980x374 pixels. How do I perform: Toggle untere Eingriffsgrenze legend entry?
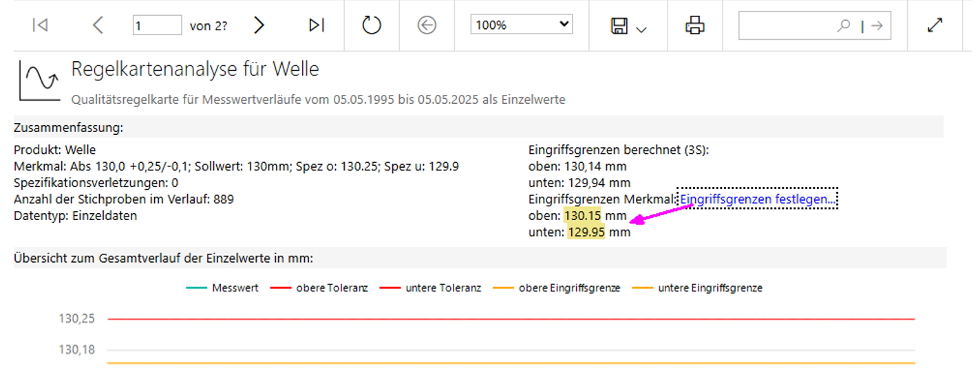click(x=698, y=288)
